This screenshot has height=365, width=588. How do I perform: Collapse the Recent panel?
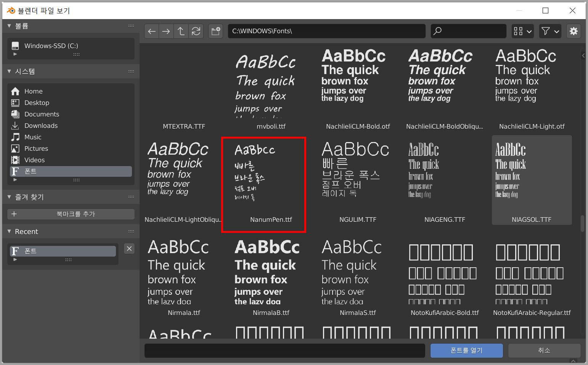click(9, 231)
